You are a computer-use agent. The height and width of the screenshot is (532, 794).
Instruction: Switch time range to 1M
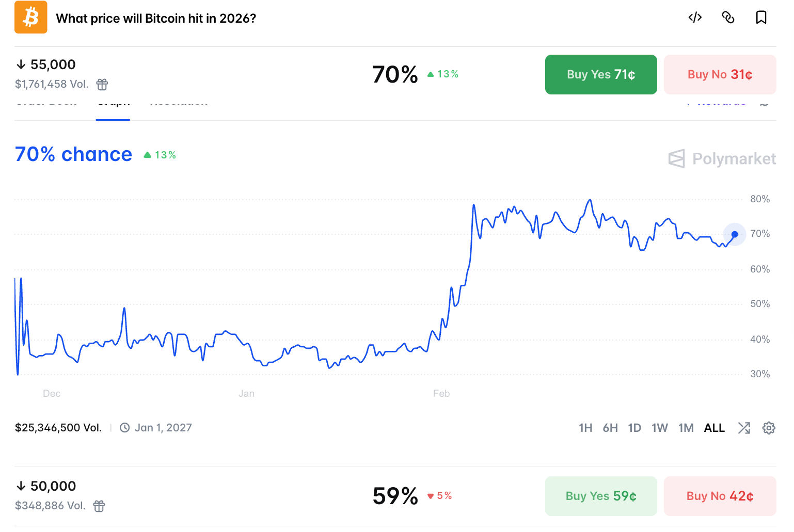(x=686, y=428)
